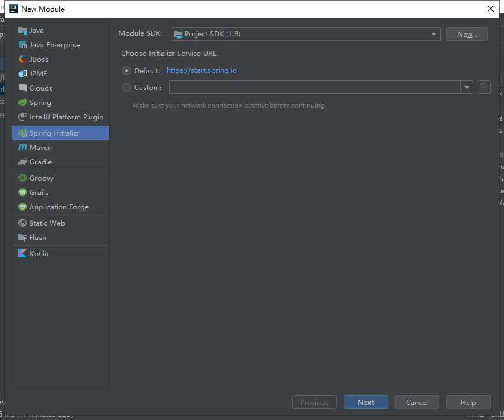Image resolution: width=504 pixels, height=420 pixels.
Task: Click the Project SDK folder icon
Action: tap(178, 34)
